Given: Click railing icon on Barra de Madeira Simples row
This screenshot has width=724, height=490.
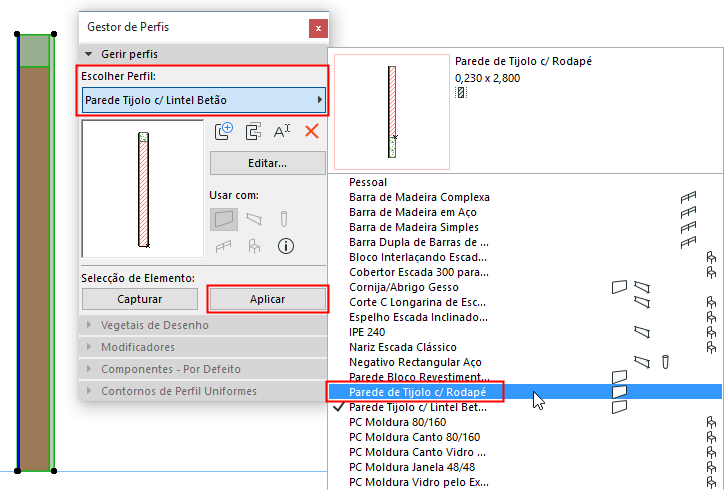Looking at the screenshot, I should pos(688,227).
